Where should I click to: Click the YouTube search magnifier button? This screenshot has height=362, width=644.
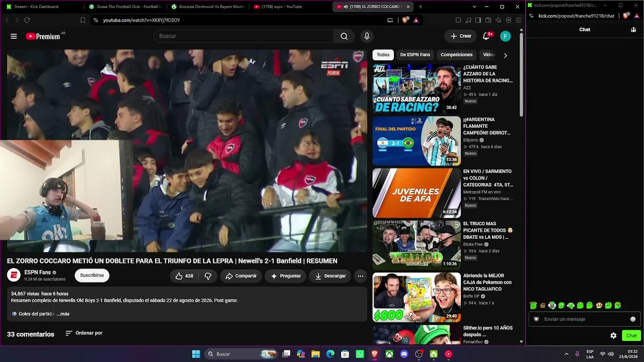click(x=344, y=36)
